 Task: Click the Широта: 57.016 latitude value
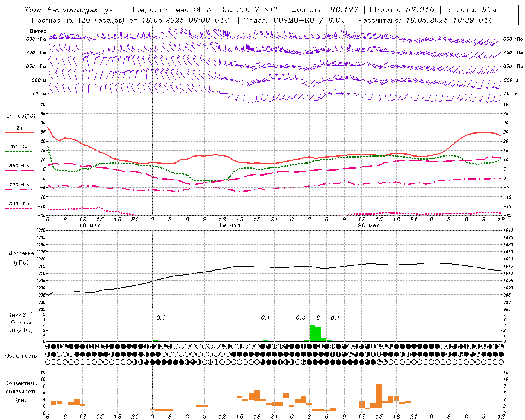(402, 10)
